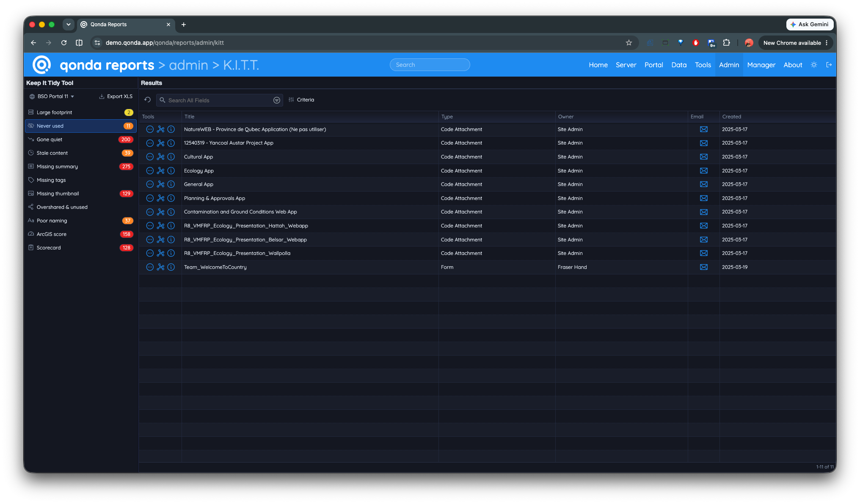Email the owner of Planning & Approvals App

click(703, 198)
